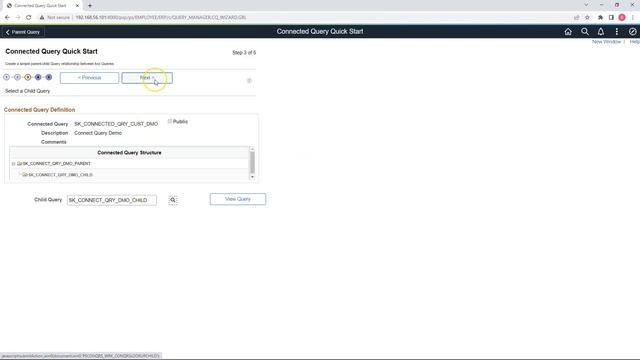Click the Not secure site info icon
This screenshot has width=640, height=360.
coord(42,18)
